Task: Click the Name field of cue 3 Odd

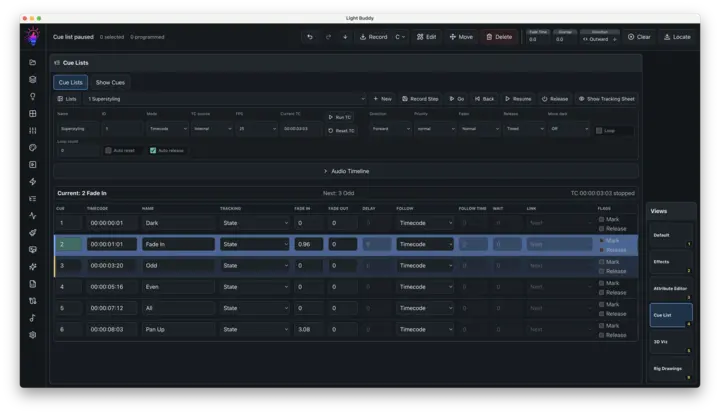Action: click(178, 266)
